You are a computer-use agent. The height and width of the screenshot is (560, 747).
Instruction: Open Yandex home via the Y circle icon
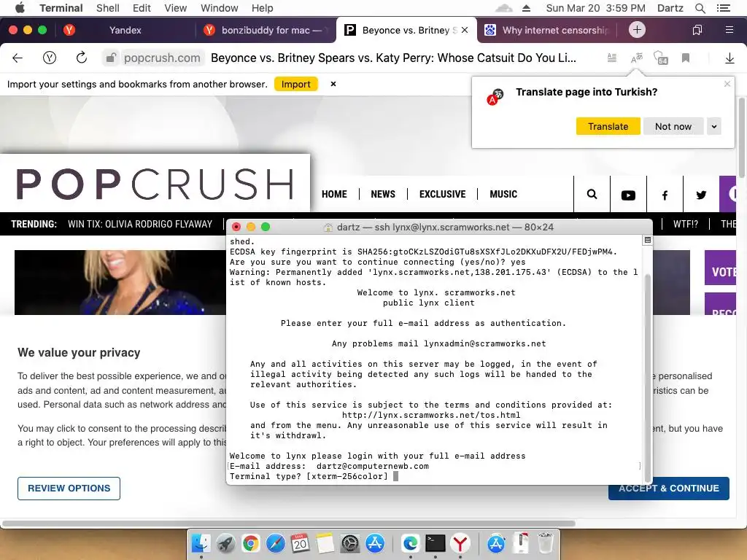pos(50,58)
